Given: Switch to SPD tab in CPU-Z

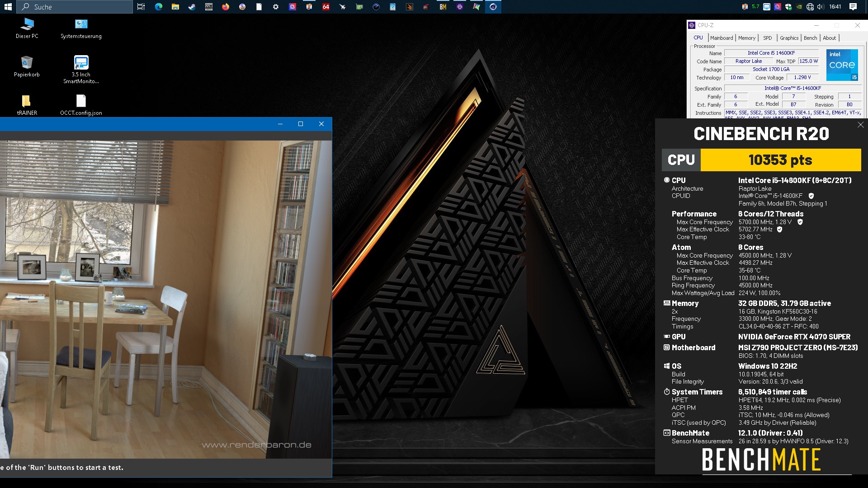Looking at the screenshot, I should coord(768,38).
